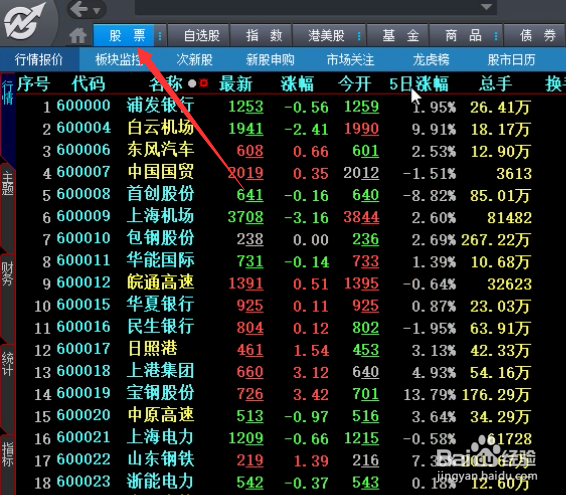Image resolution: width=566 pixels, height=495 pixels.
Task: Select the 华夏银行 stock name
Action: coord(160,305)
